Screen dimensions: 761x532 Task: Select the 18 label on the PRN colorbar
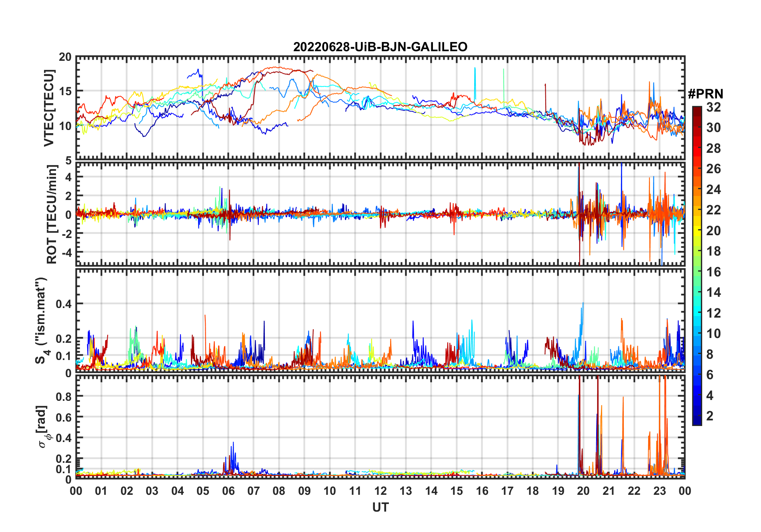[x=713, y=251]
